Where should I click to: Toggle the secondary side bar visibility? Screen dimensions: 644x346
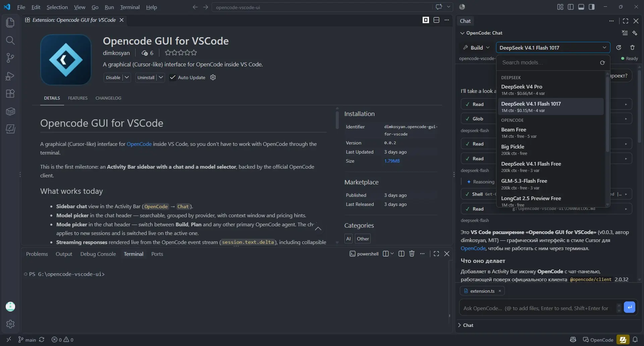coord(592,7)
